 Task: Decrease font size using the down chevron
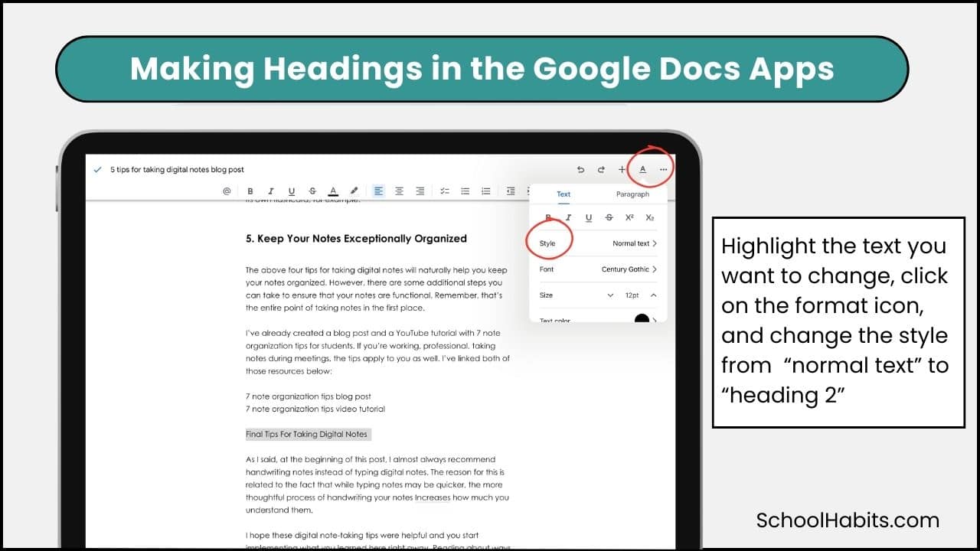tap(610, 295)
